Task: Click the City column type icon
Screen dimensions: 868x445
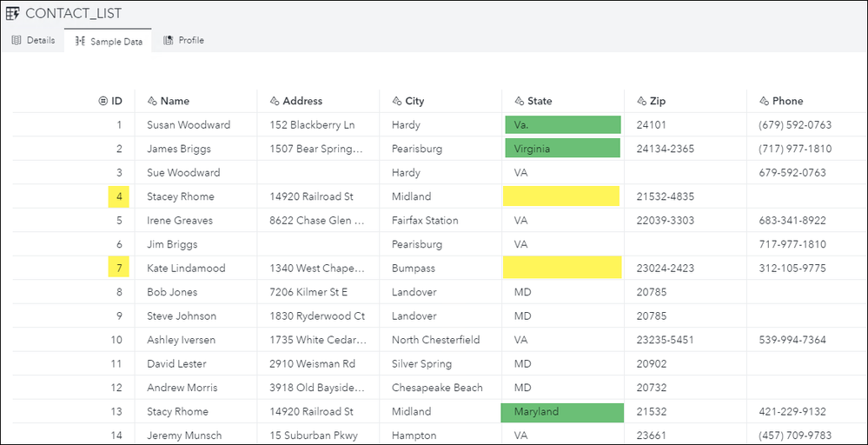Action: 397,101
